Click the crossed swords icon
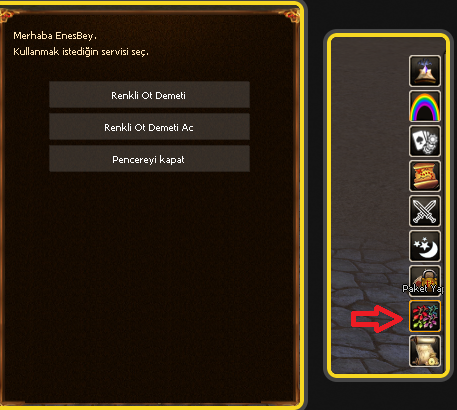 coord(425,211)
